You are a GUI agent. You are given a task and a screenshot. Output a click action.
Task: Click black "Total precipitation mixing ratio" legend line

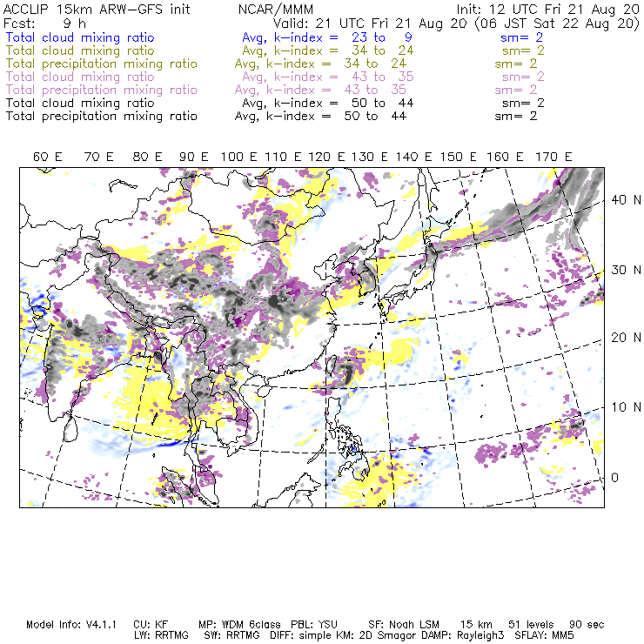pos(102,117)
